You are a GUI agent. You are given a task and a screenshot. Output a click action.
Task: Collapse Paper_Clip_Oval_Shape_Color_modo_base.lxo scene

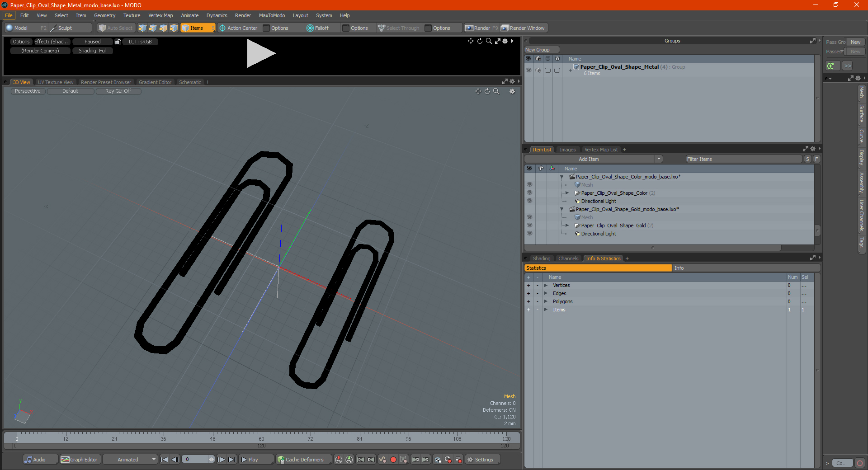click(561, 177)
